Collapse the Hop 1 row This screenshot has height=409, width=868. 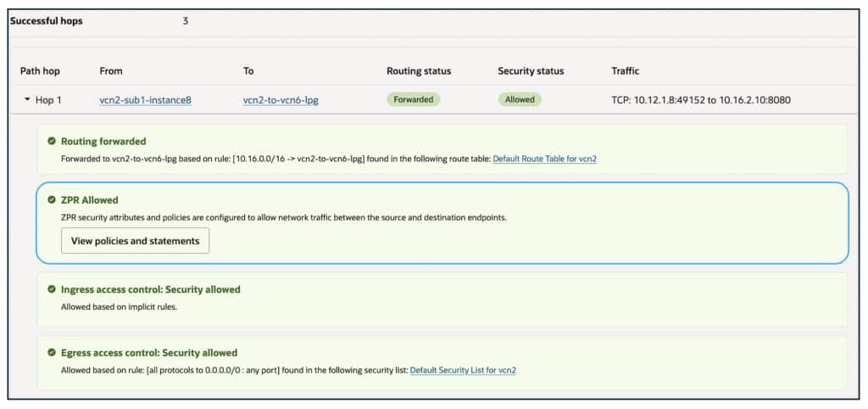(28, 100)
